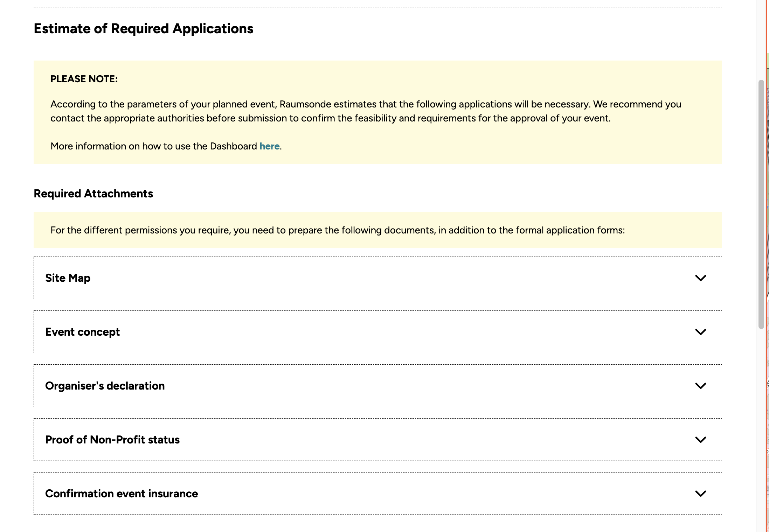Screen dimensions: 769x532
Task: Expand the Site Map section title
Action: (68, 278)
